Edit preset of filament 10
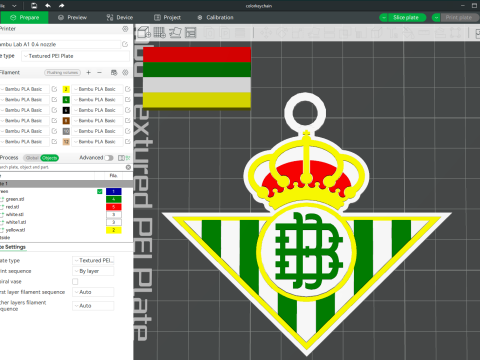Viewport: 480px width, 360px height. pyautogui.click(x=128, y=131)
